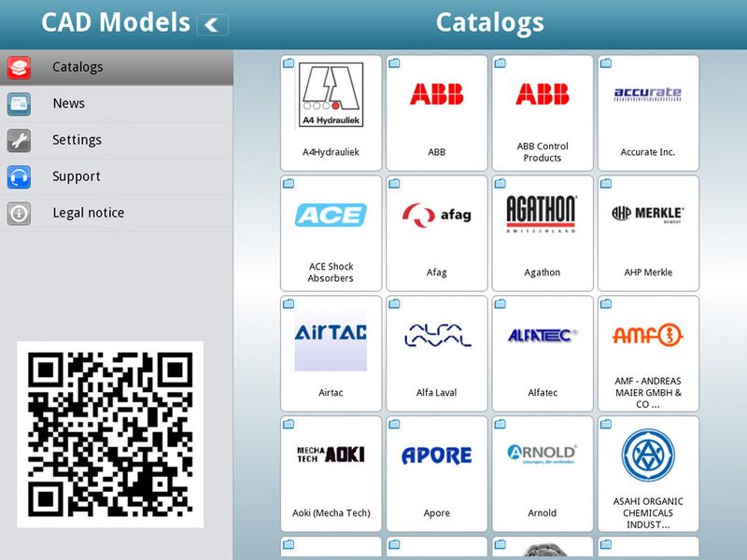The height and width of the screenshot is (560, 747).
Task: Click the blue APORE logo
Action: tap(437, 455)
